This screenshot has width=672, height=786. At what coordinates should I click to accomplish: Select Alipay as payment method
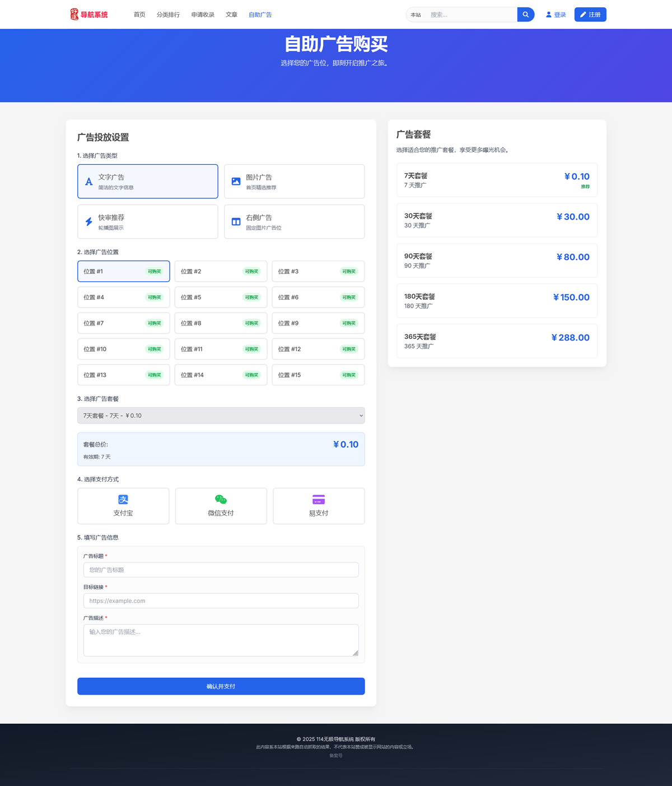(x=123, y=506)
